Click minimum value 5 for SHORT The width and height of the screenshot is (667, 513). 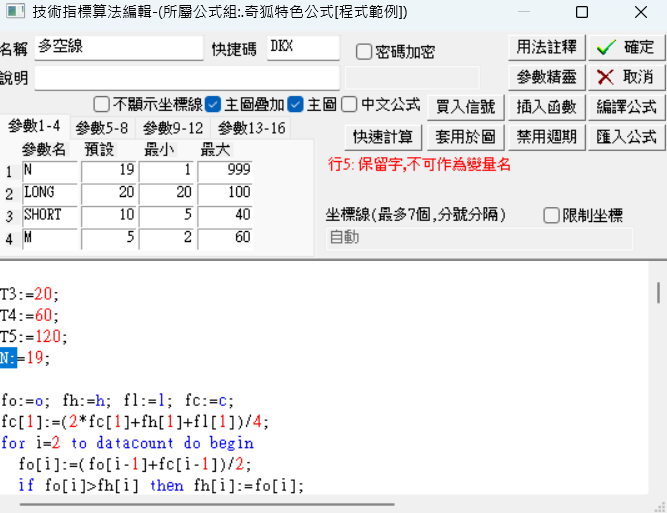[x=167, y=215]
